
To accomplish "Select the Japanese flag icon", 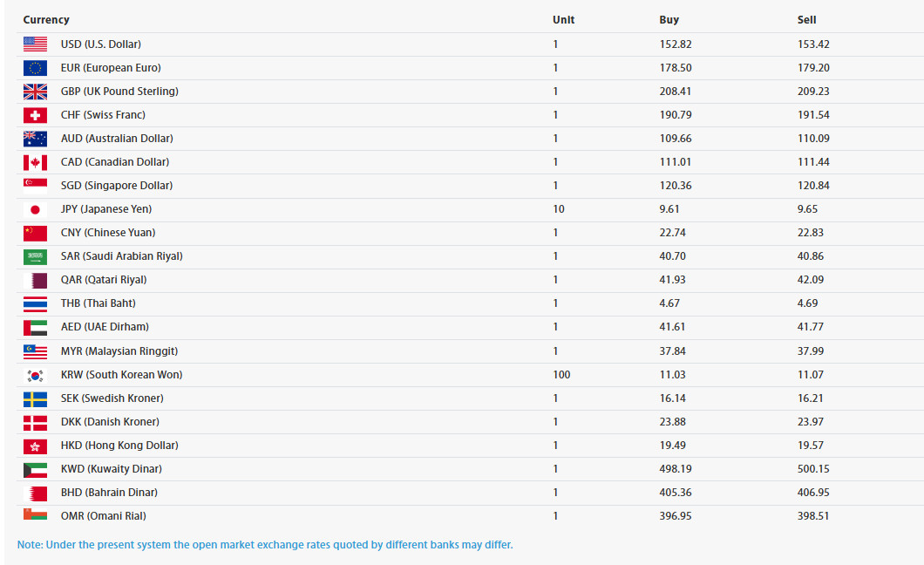I will pos(36,209).
